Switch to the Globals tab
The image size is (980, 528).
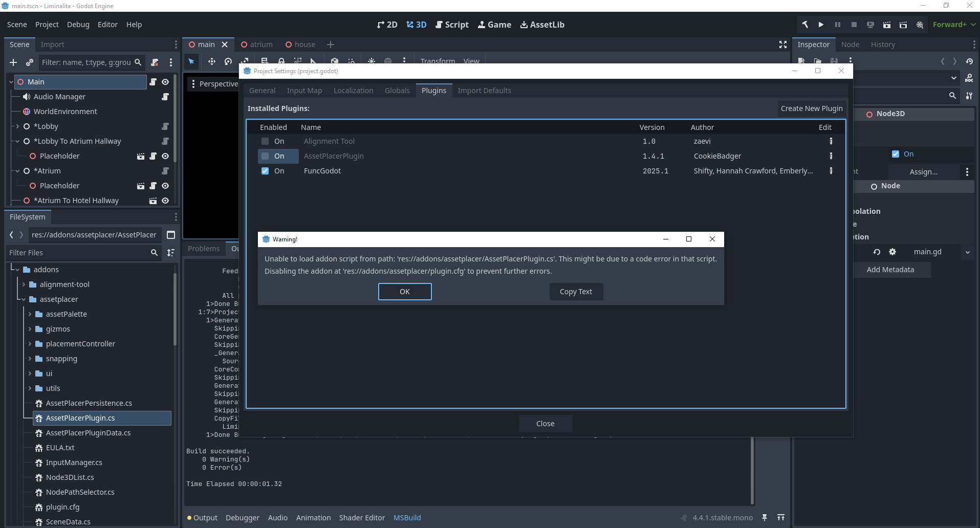pyautogui.click(x=397, y=91)
